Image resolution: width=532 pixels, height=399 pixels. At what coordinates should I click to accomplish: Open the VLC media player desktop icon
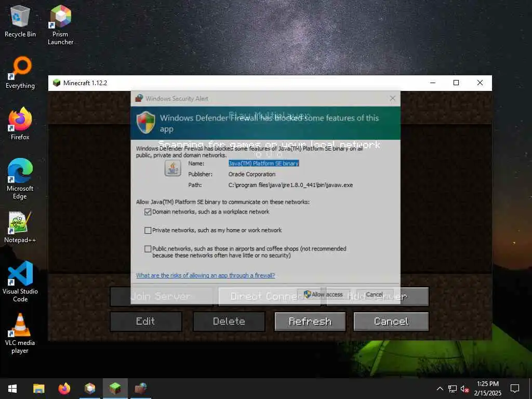point(20,334)
